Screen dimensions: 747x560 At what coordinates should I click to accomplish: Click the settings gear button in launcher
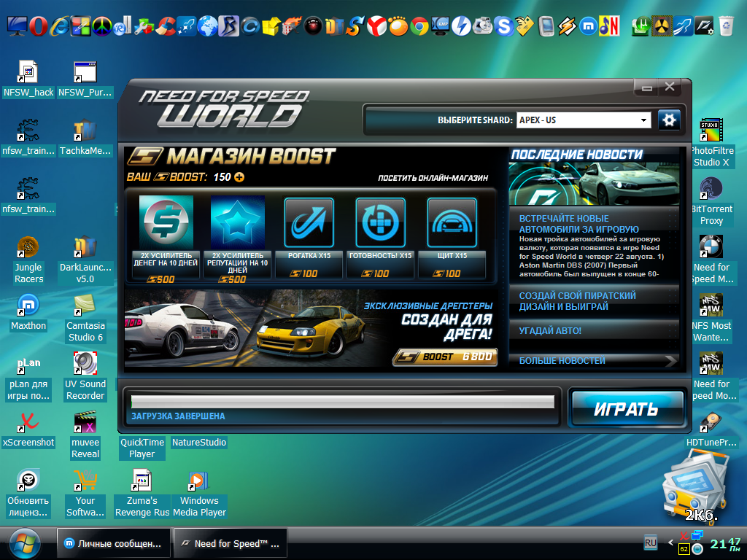669,120
